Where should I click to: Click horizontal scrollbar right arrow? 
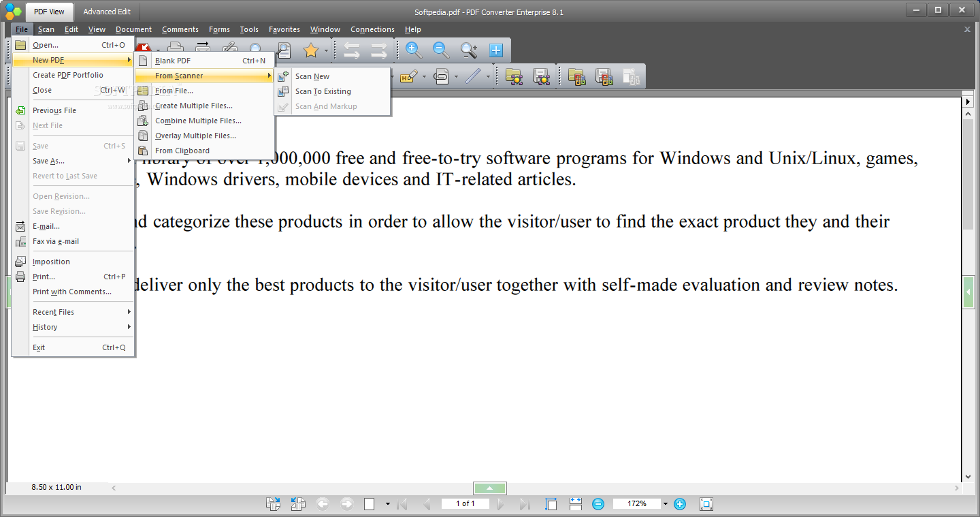tap(957, 488)
